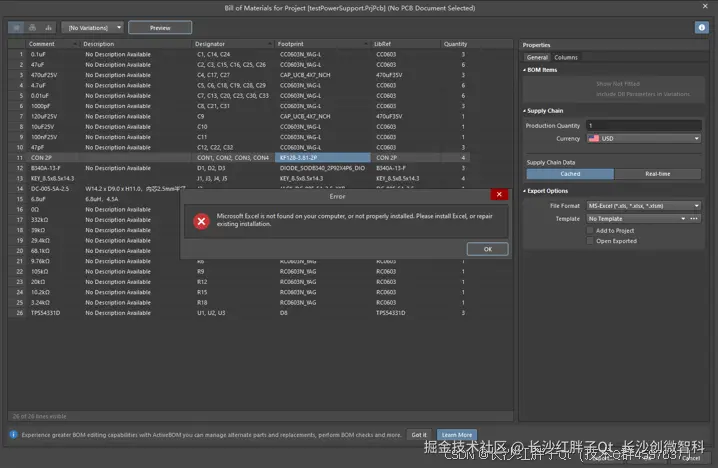Click the 332kΩ comment cell
Screen dimensions: 718x468
click(x=54, y=220)
